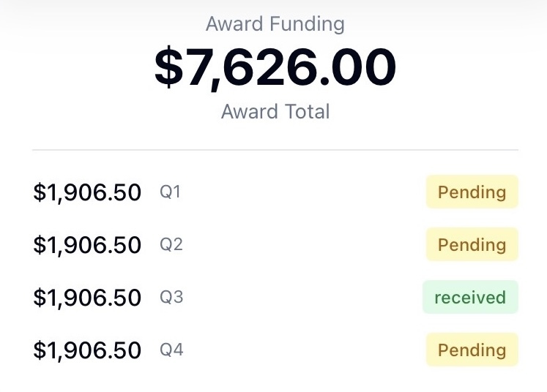Click the Q3 quarter label
This screenshot has height=392, width=547.
(x=171, y=297)
